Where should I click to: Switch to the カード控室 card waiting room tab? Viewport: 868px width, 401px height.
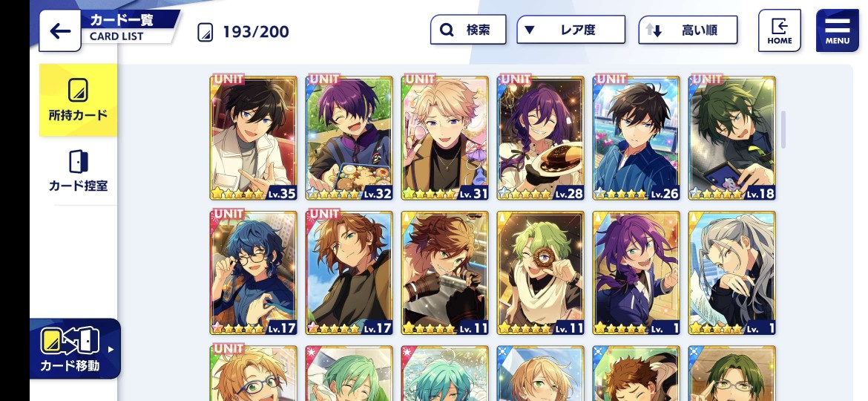click(78, 171)
